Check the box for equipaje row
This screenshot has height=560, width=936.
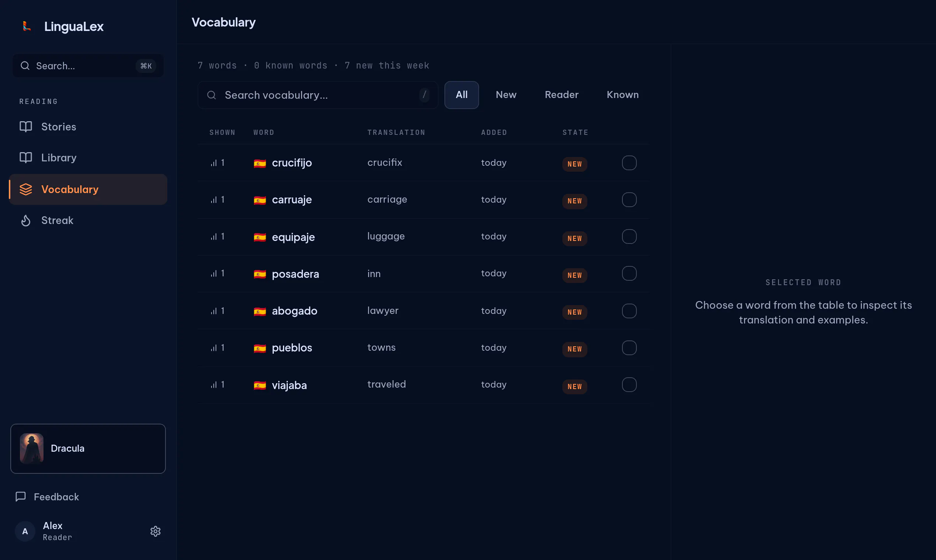click(629, 237)
